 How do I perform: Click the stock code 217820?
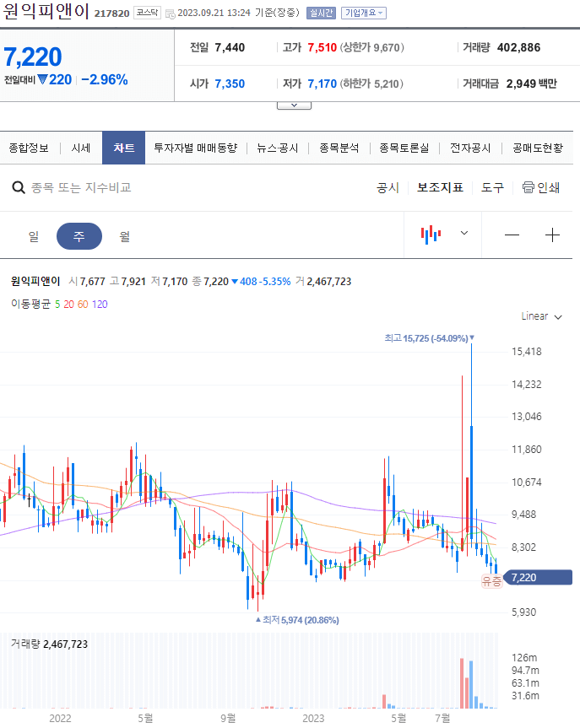111,13
